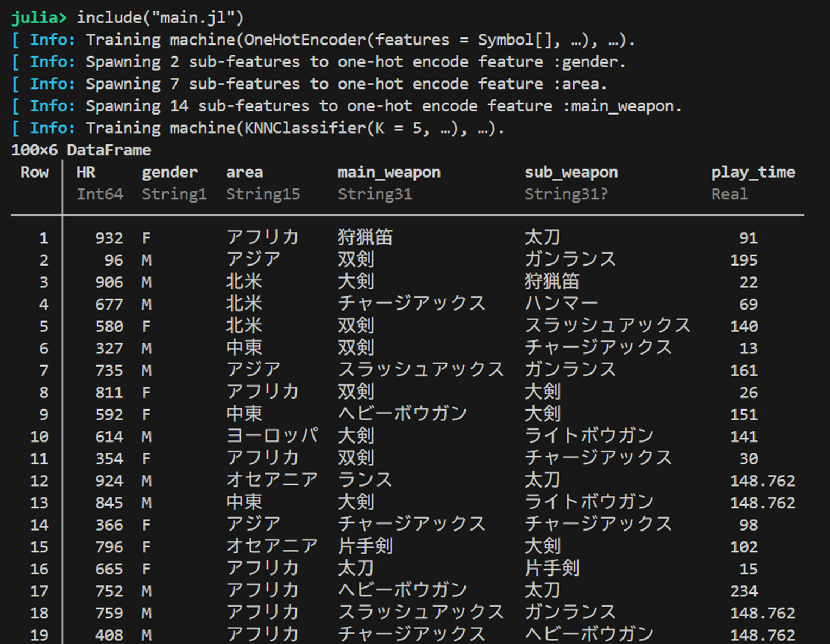This screenshot has width=830, height=644.
Task: Click the 'String31?' type label under sub_weapon
Action: tap(566, 195)
